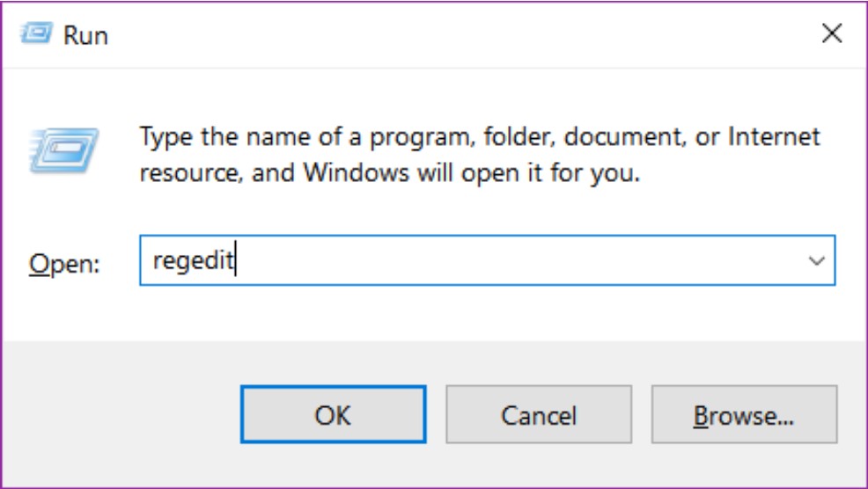Screen dimensions: 868x489
Task: Expand the Open command history dropdown arrow
Action: (816, 261)
